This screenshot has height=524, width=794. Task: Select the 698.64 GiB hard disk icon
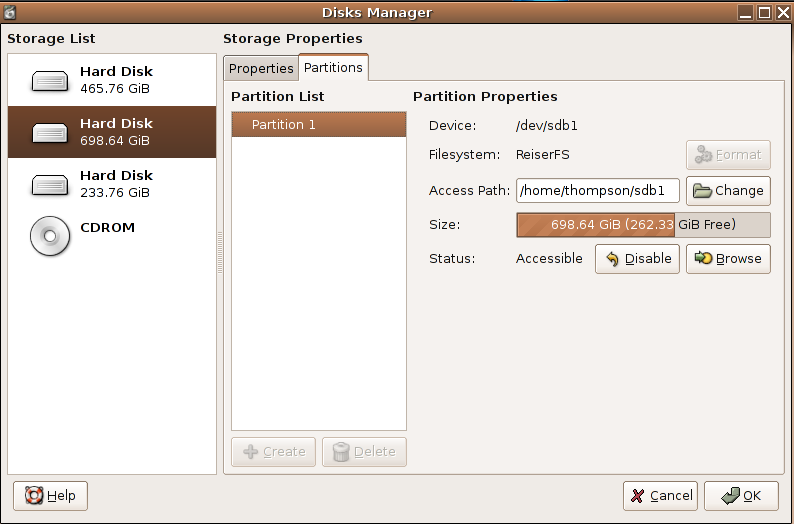(x=49, y=133)
